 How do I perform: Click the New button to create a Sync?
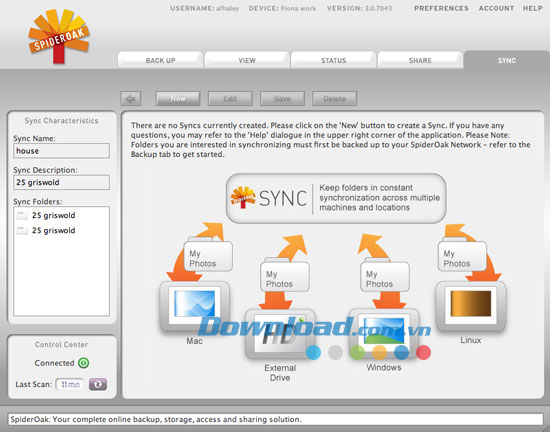[x=178, y=99]
